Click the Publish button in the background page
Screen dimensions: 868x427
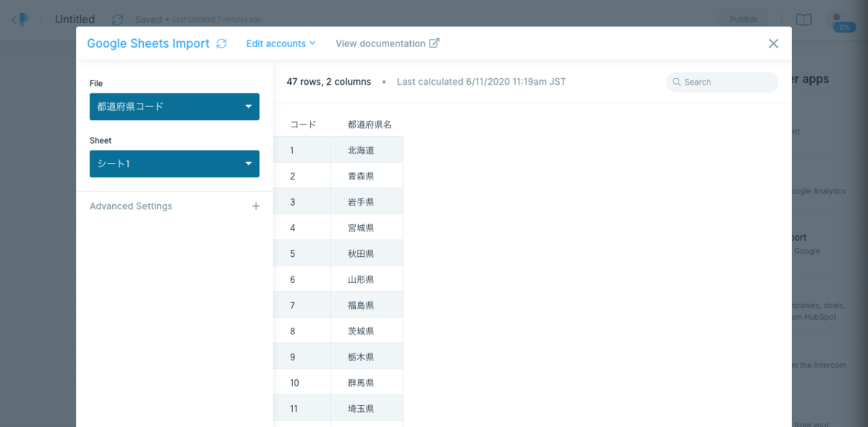(743, 20)
